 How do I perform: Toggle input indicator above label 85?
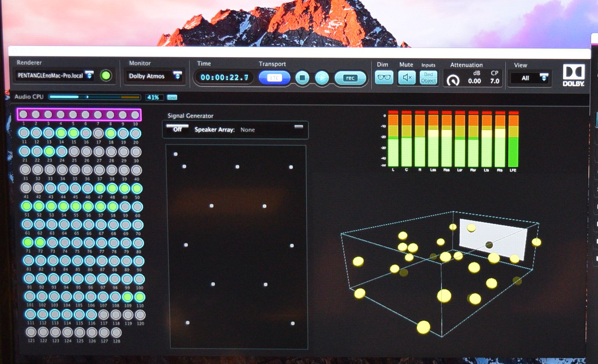78,261
